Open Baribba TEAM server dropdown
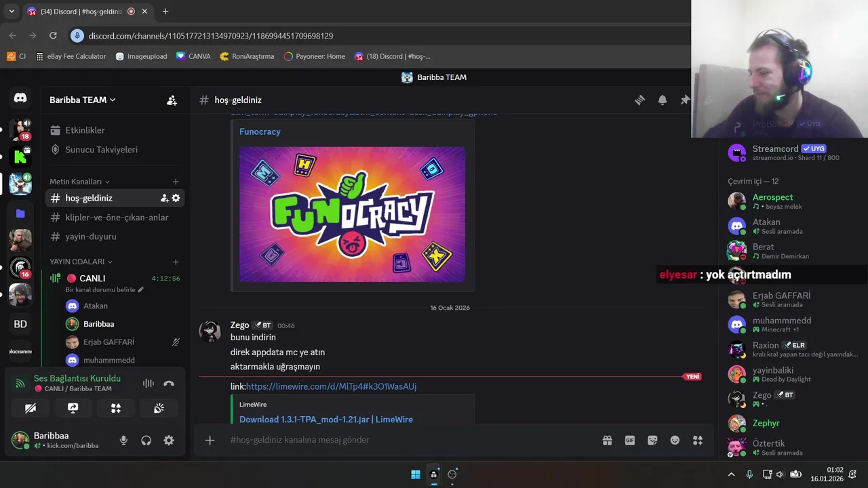 coord(83,100)
